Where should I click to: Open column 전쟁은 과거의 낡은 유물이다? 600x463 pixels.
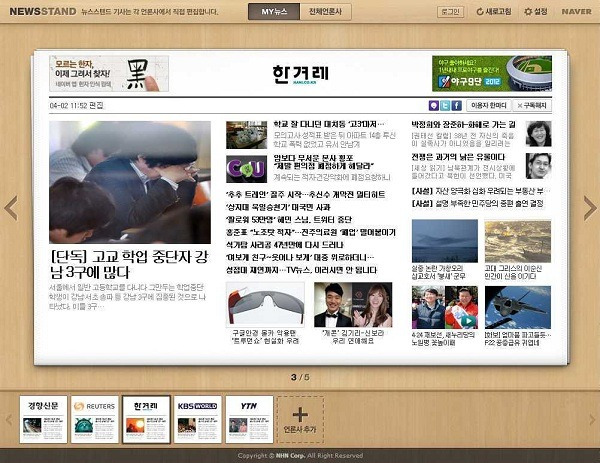click(458, 157)
